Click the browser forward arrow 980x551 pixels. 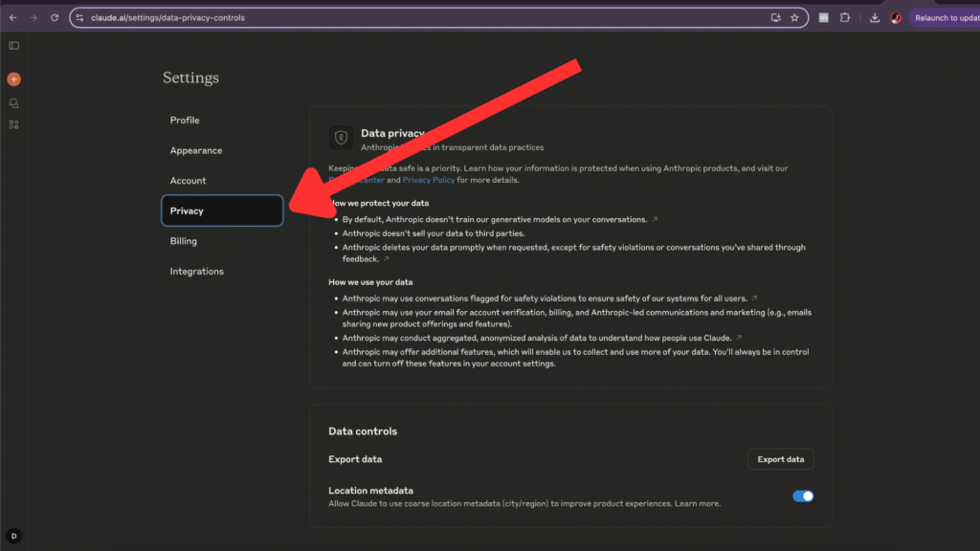coord(33,17)
